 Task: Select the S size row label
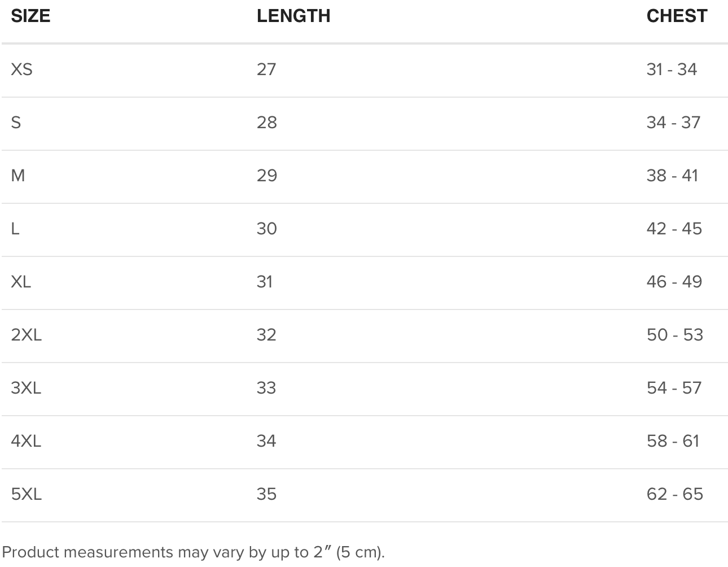tap(16, 123)
